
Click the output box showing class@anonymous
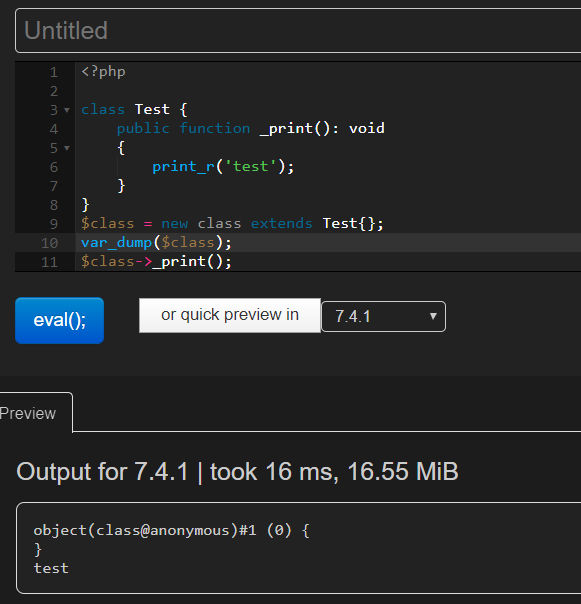(x=299, y=548)
